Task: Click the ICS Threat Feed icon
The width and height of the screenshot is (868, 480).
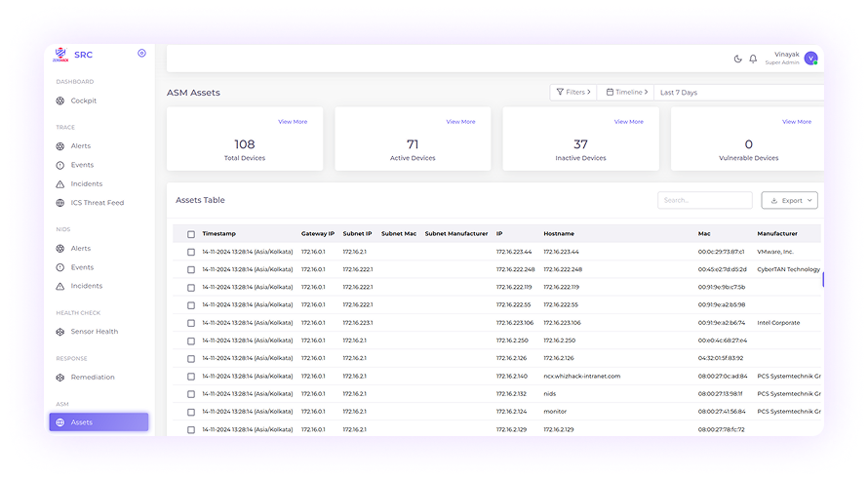Action: pyautogui.click(x=60, y=203)
